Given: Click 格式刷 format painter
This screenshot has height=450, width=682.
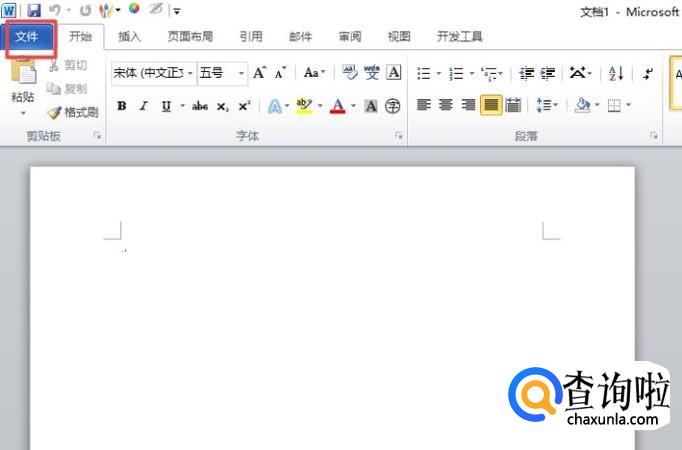Looking at the screenshot, I should point(73,113).
